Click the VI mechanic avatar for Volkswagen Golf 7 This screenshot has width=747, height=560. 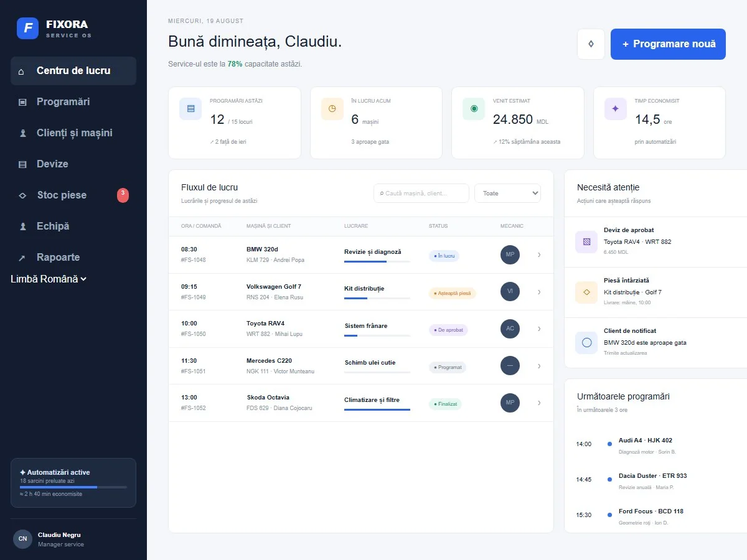coord(510,292)
